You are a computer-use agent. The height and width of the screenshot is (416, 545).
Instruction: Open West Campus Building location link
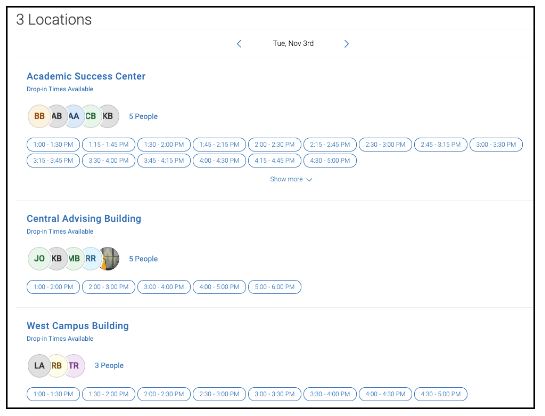coord(78,326)
